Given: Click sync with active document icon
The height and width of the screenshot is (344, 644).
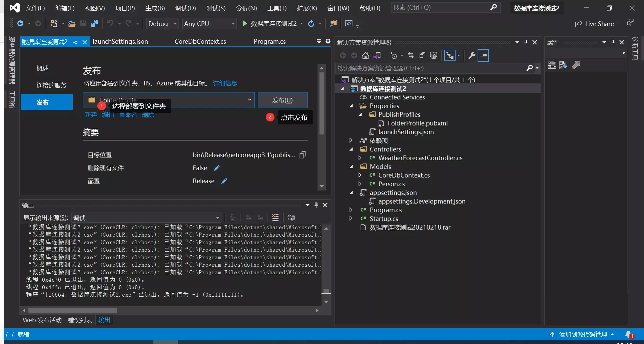Looking at the screenshot, I should (411, 55).
